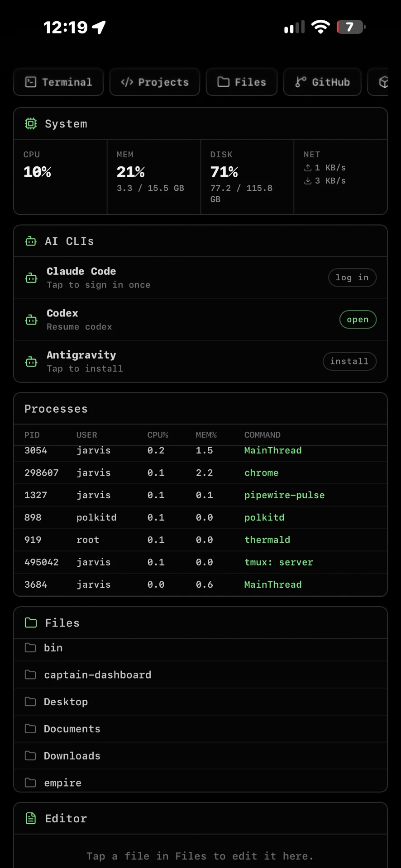Click the robot icon next to Claude Code
Image resolution: width=401 pixels, height=868 pixels.
point(31,278)
